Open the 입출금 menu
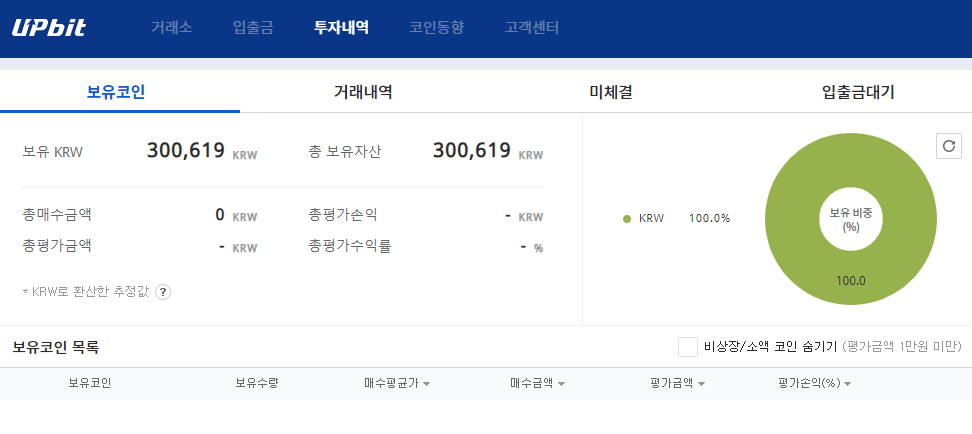972x434 pixels. pyautogui.click(x=253, y=28)
